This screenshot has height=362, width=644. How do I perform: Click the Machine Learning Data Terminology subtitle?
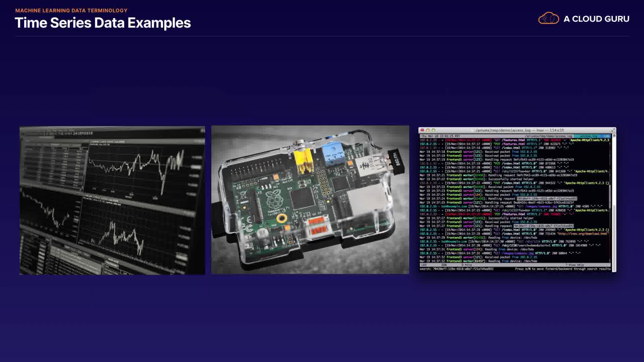point(71,10)
